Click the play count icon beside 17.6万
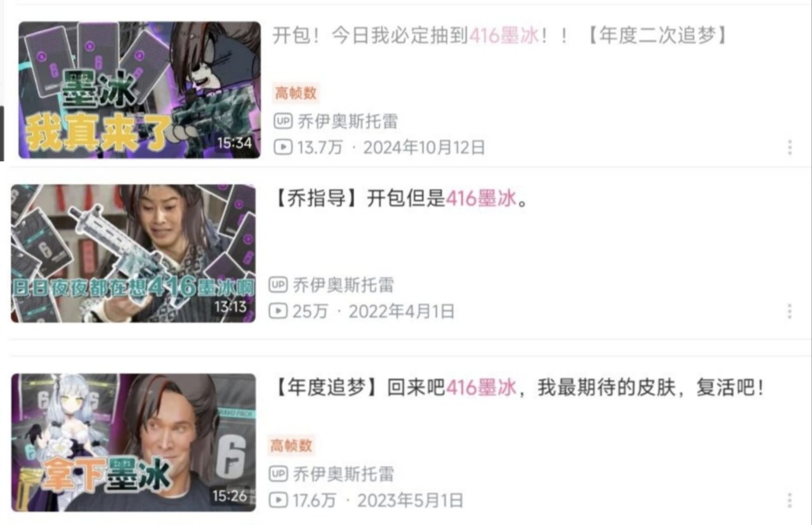 pyautogui.click(x=278, y=500)
